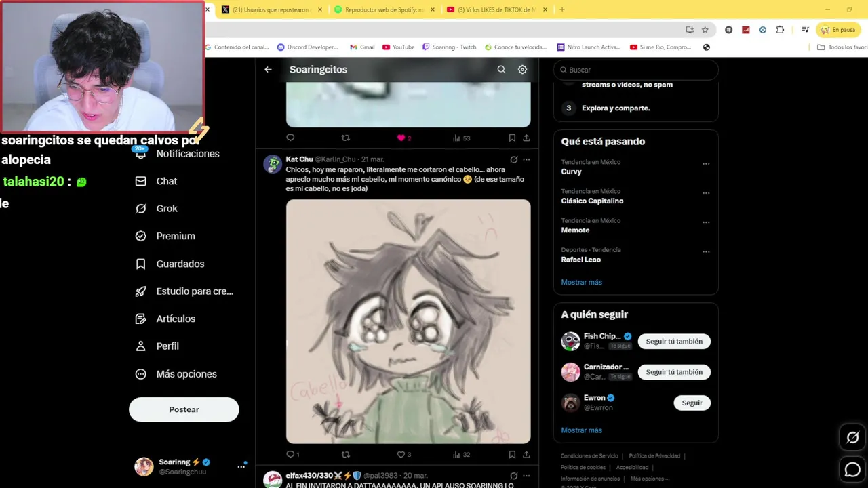This screenshot has width=868, height=488.
Task: Repost the top post above Kat Chu
Action: 345,138
